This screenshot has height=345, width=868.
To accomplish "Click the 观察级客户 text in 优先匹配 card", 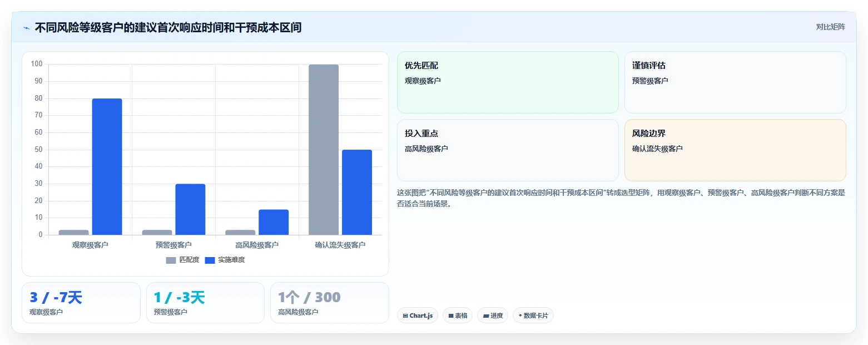I will point(423,81).
